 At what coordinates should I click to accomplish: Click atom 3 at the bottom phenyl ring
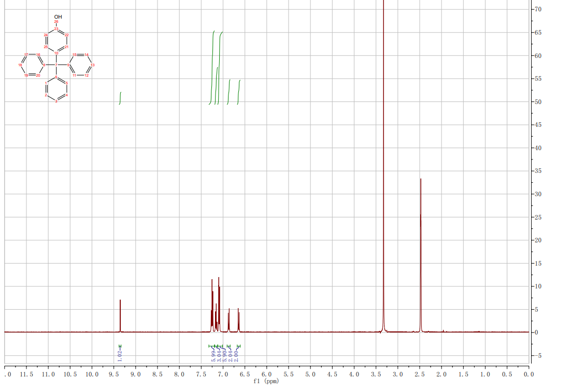[56, 101]
